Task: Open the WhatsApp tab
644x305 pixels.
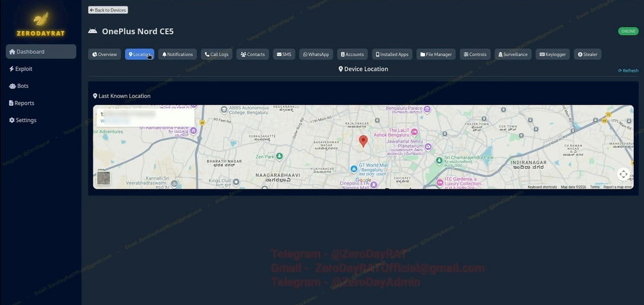Action: 316,54
